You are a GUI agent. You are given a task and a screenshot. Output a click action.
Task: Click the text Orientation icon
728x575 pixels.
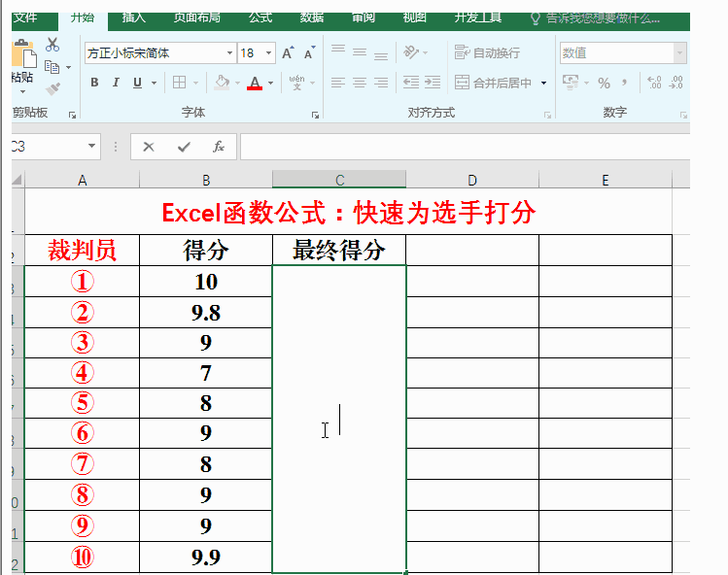[411, 52]
